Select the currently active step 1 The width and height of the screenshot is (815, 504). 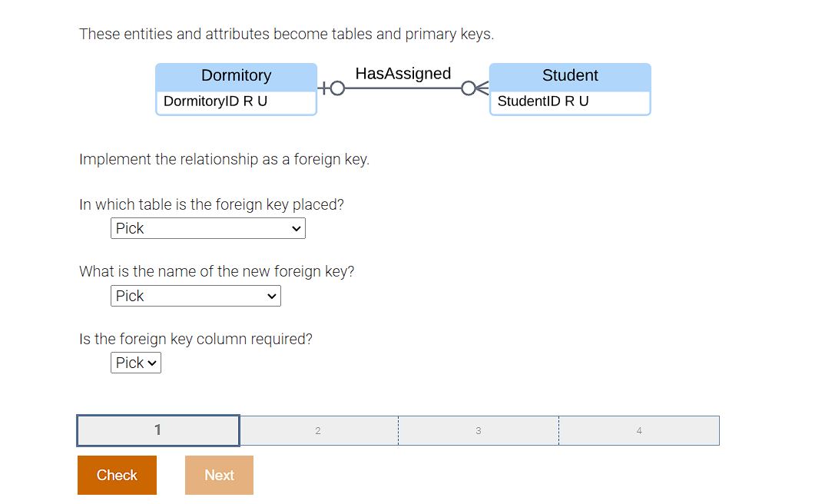coord(157,430)
